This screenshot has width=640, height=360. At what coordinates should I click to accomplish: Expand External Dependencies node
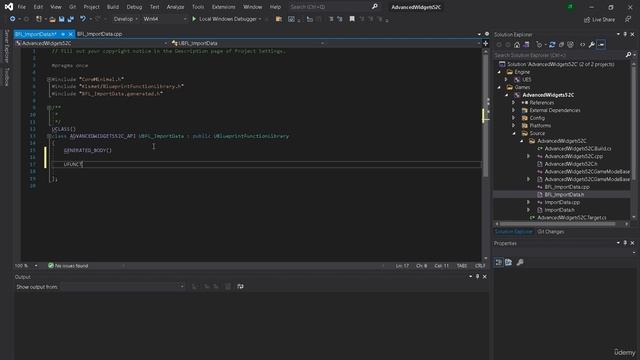click(x=514, y=110)
